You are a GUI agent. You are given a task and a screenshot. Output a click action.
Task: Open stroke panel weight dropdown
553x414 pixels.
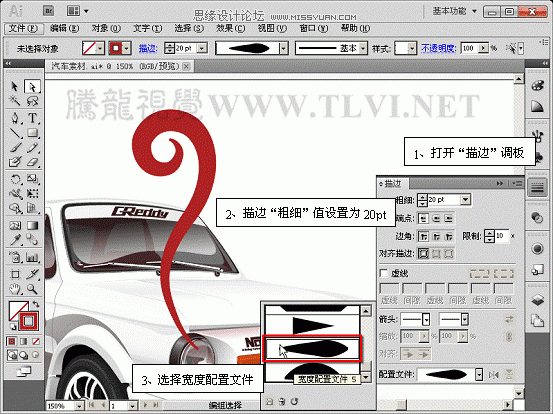466,200
